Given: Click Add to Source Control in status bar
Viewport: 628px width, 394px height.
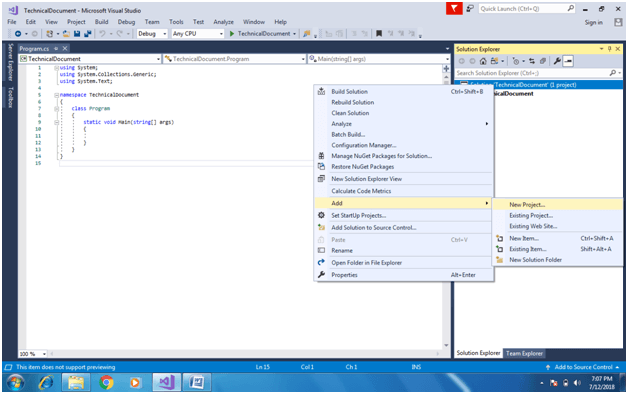Looking at the screenshot, I should pos(583,367).
